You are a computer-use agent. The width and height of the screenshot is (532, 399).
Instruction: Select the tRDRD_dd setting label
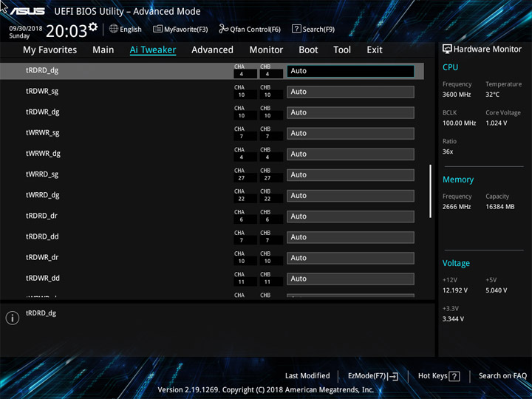tap(42, 236)
